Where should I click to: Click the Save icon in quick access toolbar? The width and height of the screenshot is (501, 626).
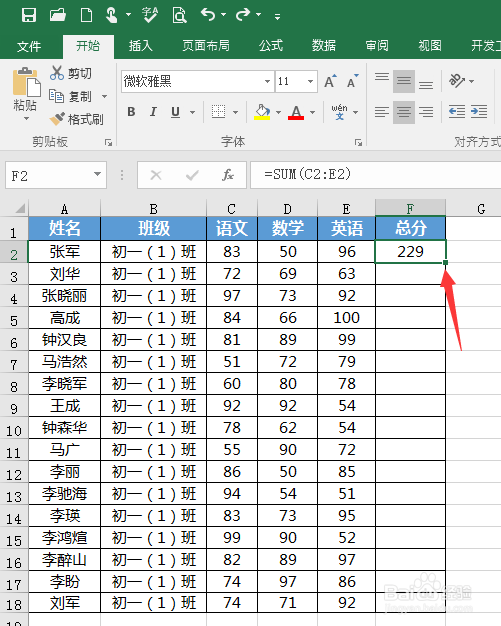29,15
